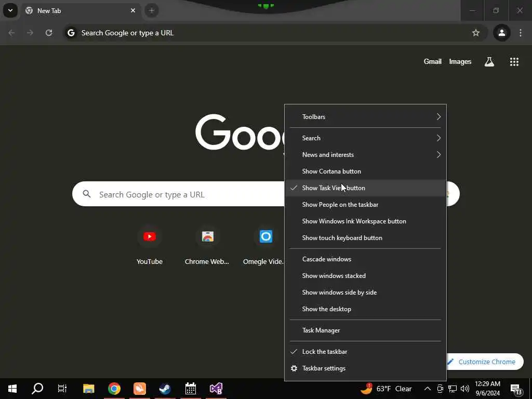Screen dimensions: 532x399
Task: Choose Show windows side by side
Action: click(x=365, y=292)
